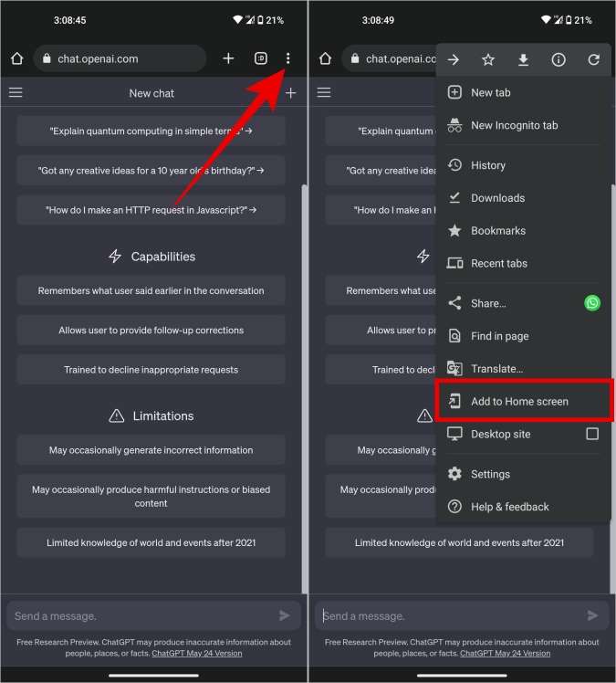Tap the lock icon in right address bar

pos(355,58)
